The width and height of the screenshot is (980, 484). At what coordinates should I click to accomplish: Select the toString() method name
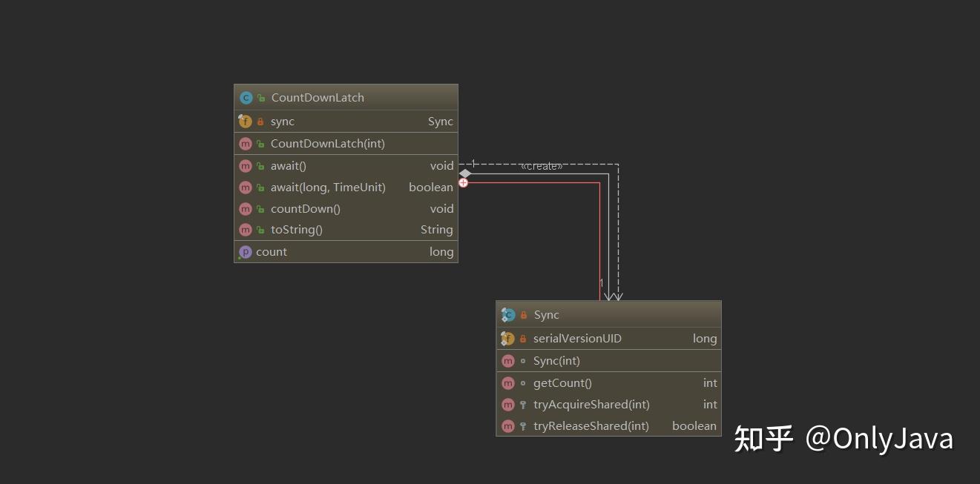point(297,230)
